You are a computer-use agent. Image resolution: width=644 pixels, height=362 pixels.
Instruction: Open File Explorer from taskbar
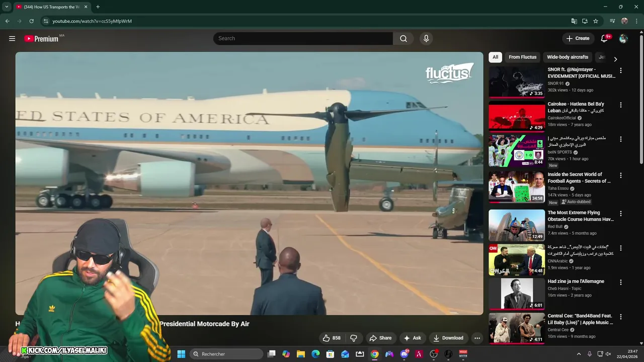300,354
